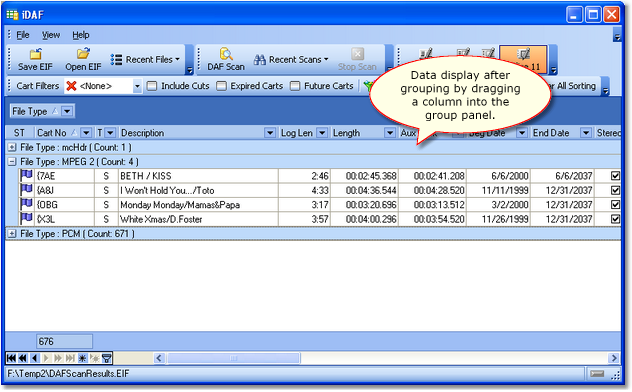Go to previous record in navigator
Image resolution: width=632 pixels, height=392 pixels.
[35, 358]
